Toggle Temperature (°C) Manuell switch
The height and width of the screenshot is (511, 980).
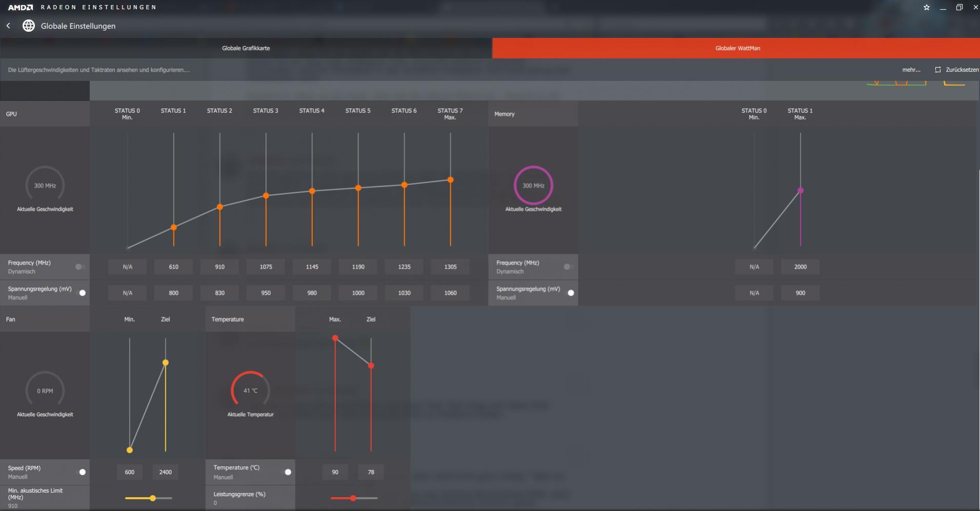[287, 472]
